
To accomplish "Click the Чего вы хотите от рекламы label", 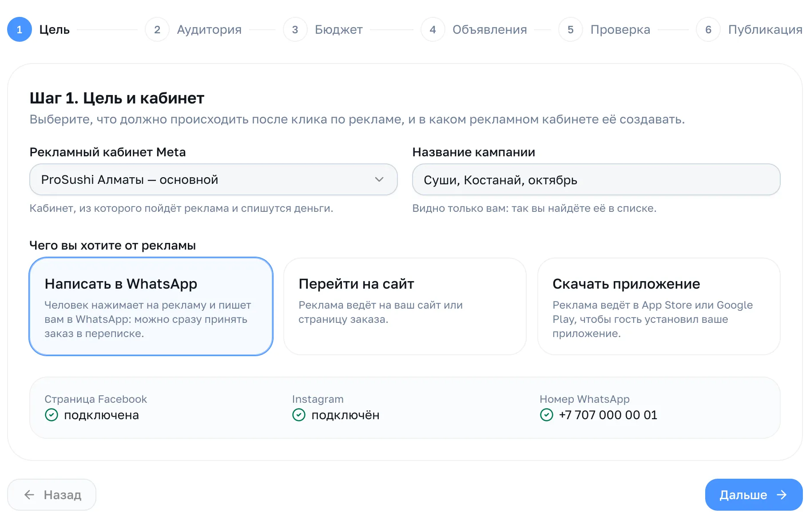I will (113, 245).
